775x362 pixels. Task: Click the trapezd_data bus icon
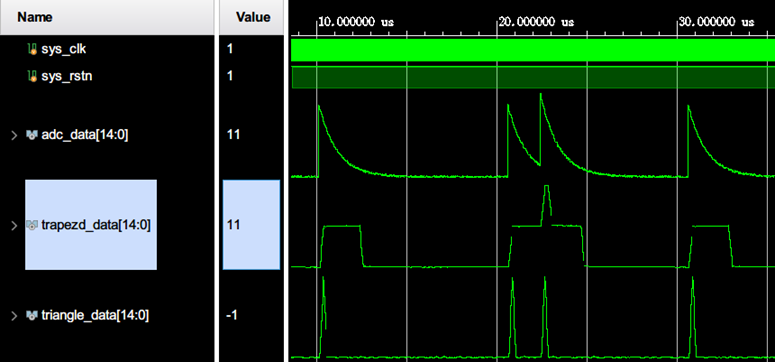point(32,225)
